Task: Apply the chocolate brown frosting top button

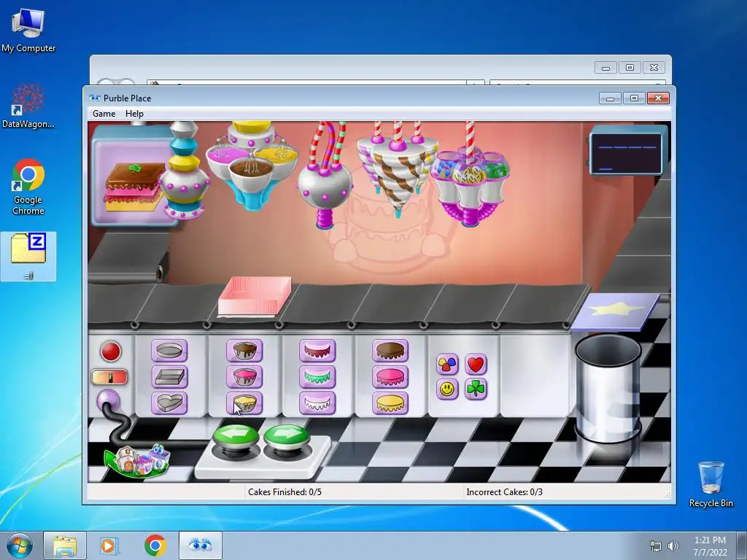Action: 390,351
